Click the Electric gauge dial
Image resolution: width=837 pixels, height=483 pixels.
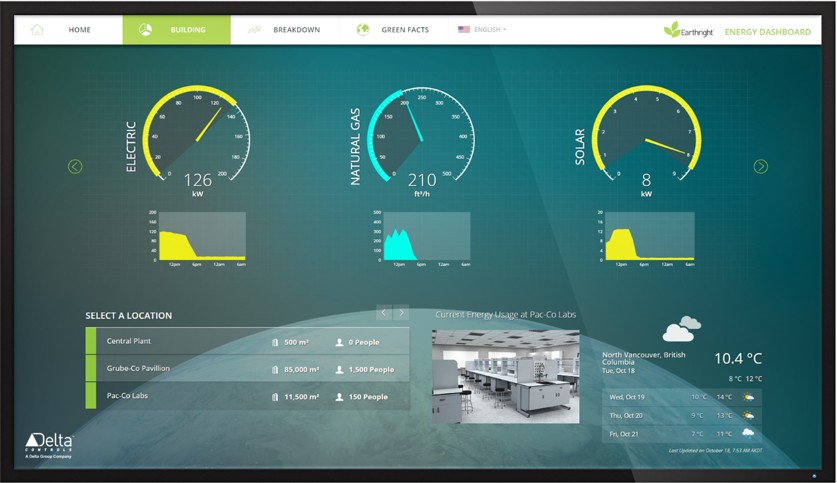pyautogui.click(x=196, y=133)
